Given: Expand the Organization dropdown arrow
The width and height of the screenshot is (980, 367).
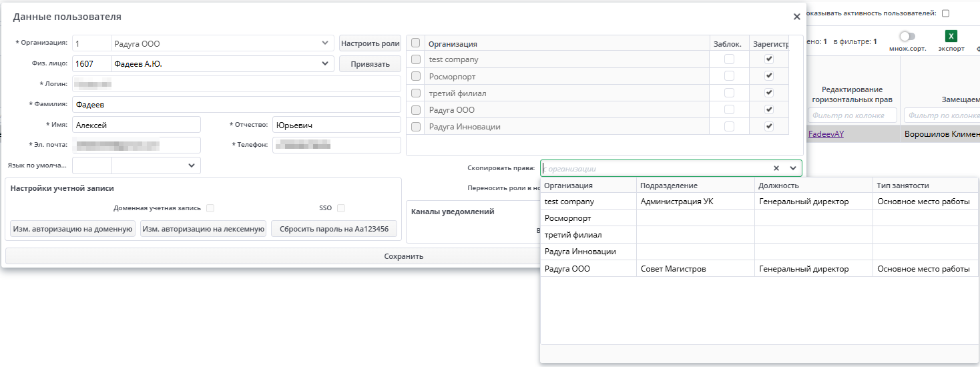Looking at the screenshot, I should pos(325,43).
